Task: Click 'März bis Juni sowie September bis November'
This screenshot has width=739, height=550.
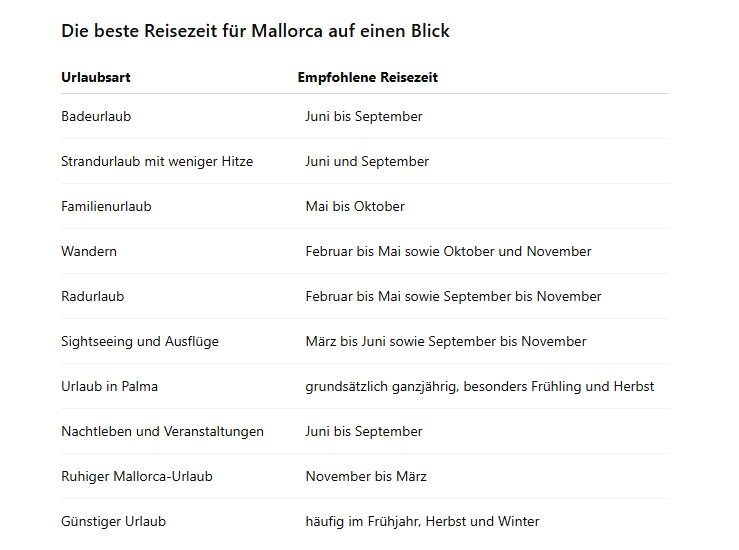Action: 446,342
